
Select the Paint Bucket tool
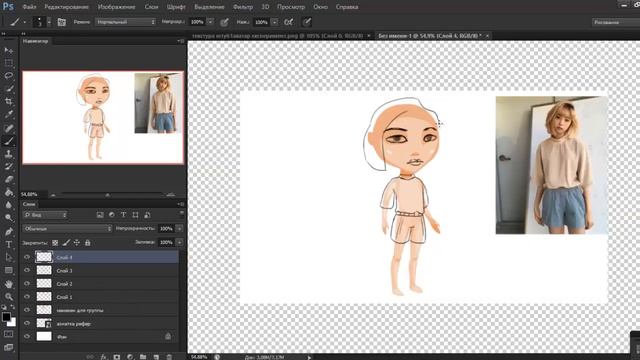point(9,192)
